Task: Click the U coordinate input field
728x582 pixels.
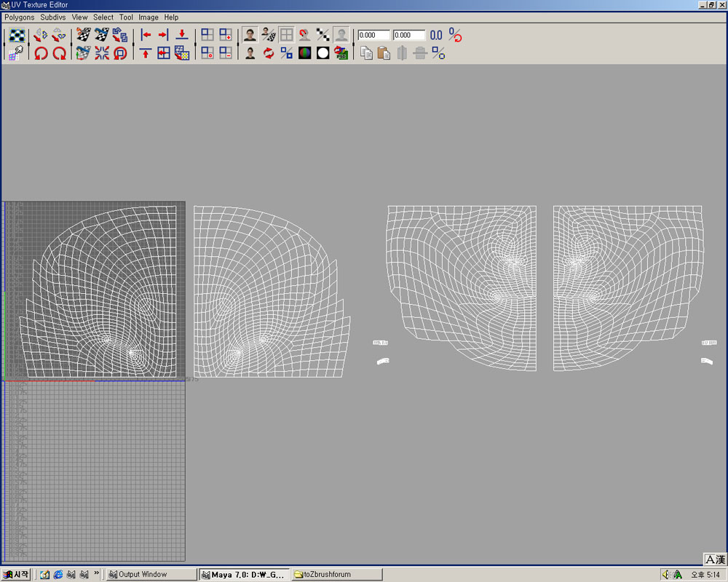Action: pyautogui.click(x=371, y=34)
